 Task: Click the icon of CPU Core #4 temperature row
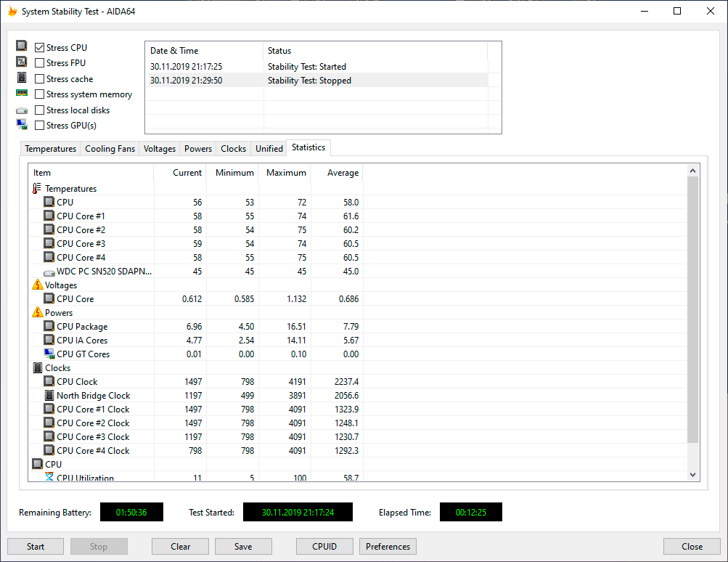49,257
